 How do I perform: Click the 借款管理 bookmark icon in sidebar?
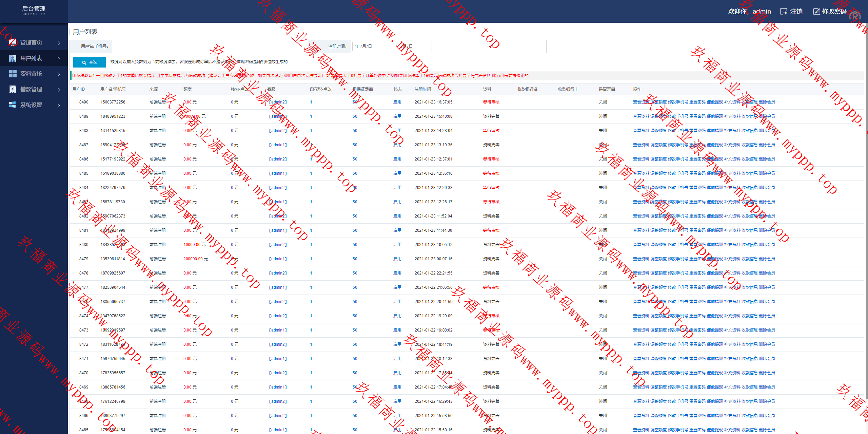click(x=13, y=89)
